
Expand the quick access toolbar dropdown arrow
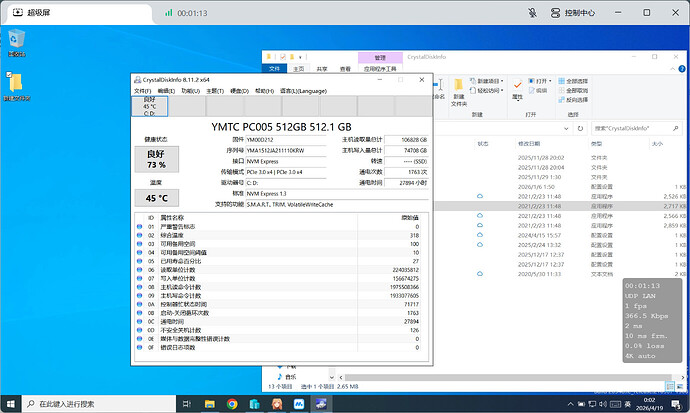tap(300, 57)
